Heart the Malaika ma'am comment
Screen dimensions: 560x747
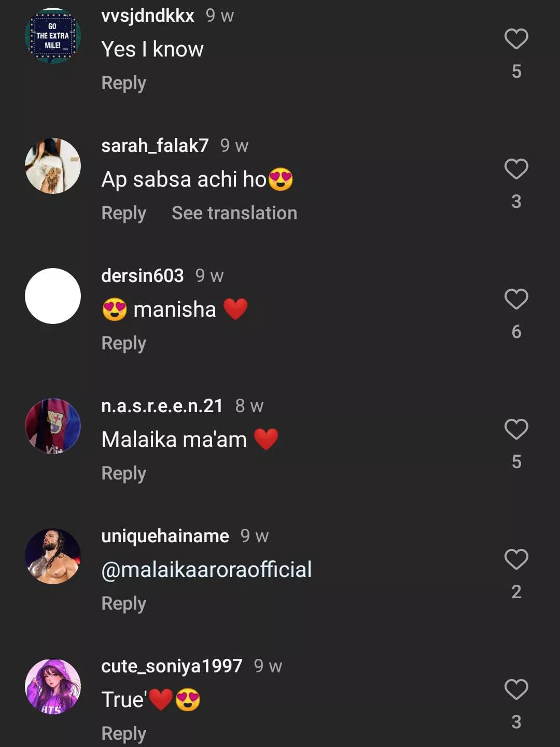click(x=516, y=430)
